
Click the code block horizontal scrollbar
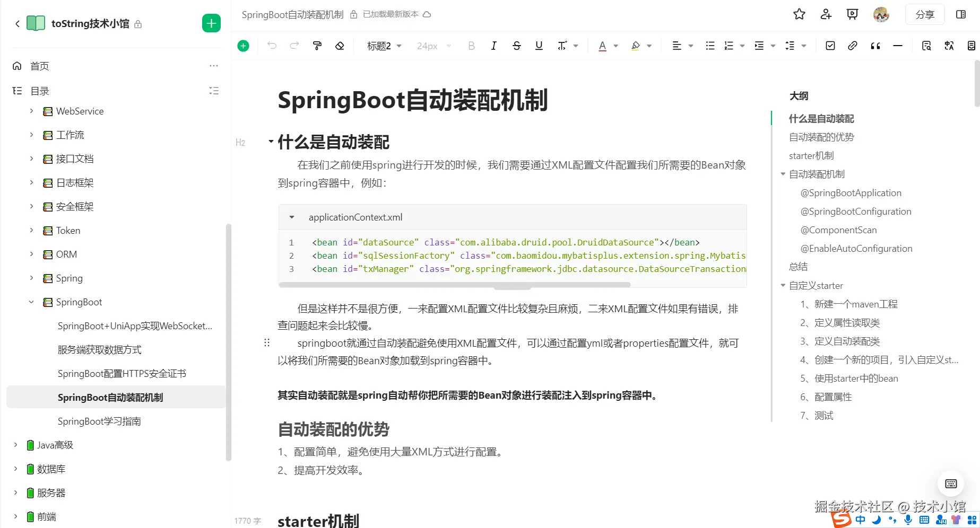coord(455,285)
